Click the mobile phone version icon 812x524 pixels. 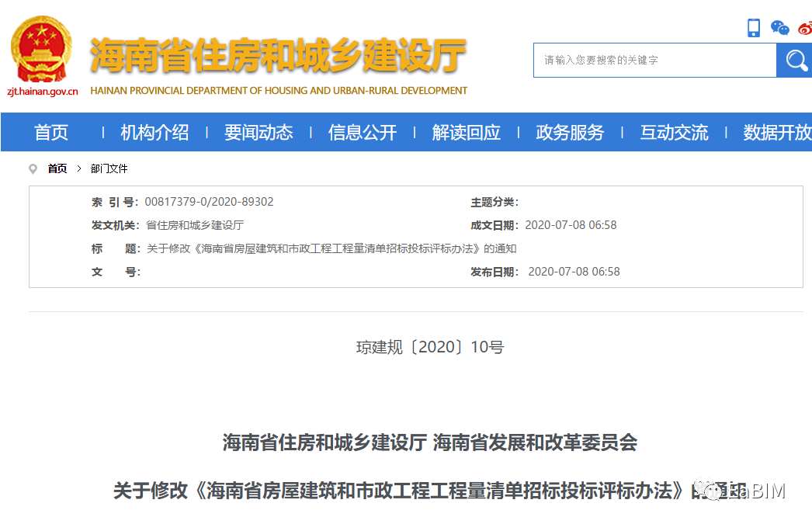(x=753, y=29)
